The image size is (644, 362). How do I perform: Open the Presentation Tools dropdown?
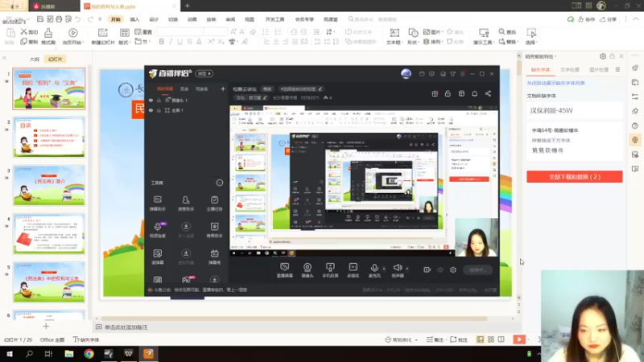(483, 43)
